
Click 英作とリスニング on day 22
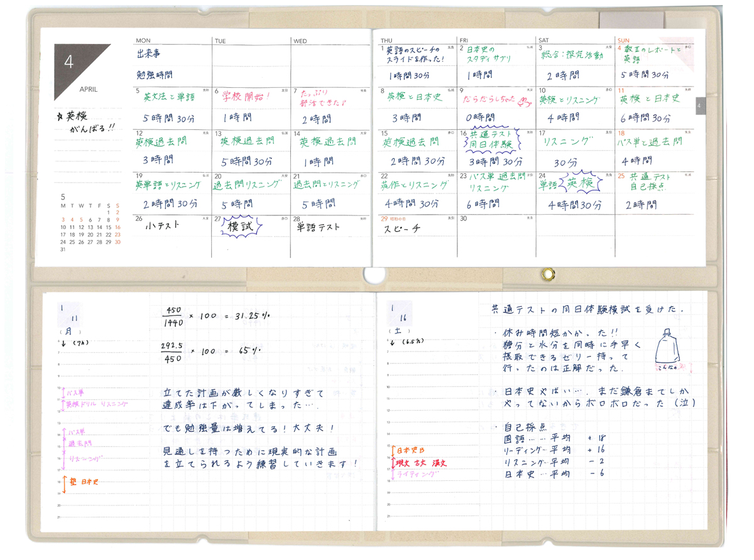[414, 185]
